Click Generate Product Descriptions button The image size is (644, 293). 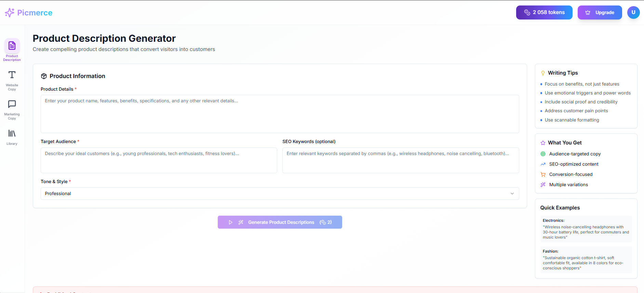coord(280,222)
